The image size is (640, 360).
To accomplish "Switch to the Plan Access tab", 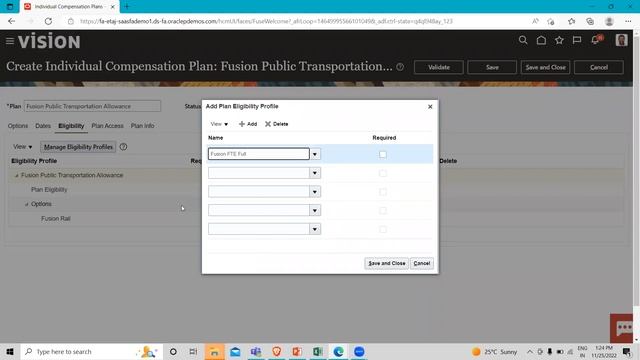I will 107,126.
